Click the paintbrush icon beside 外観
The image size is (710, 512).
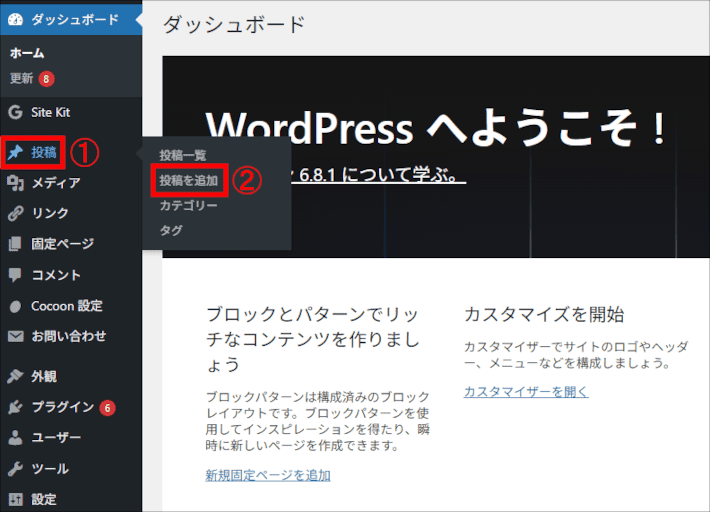click(x=15, y=377)
